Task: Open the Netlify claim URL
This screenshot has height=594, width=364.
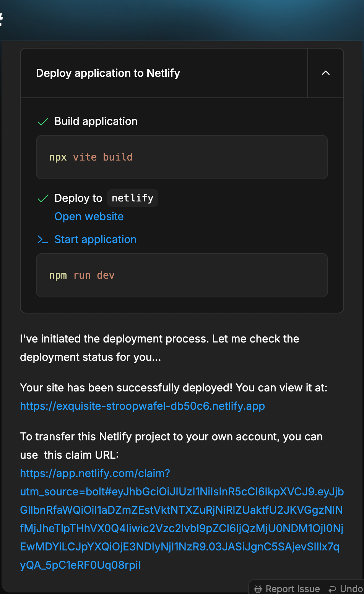Action: click(182, 519)
